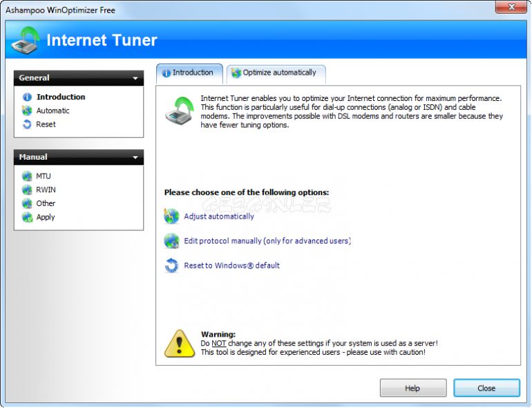The image size is (532, 408).
Task: Open Other manual settings
Action: pyautogui.click(x=46, y=203)
